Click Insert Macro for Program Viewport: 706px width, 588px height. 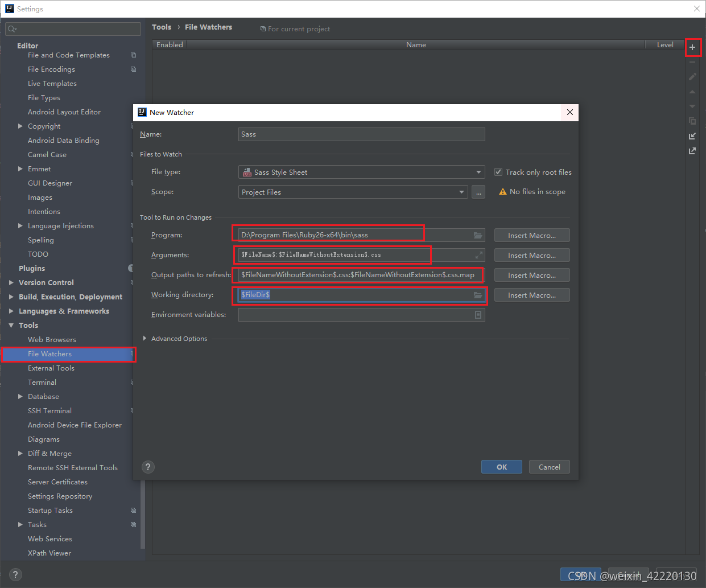[532, 235]
